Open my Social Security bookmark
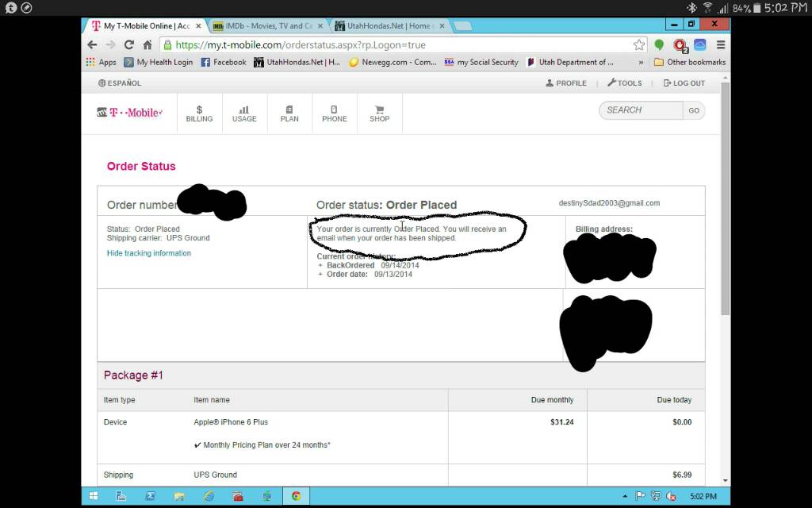812x508 pixels. [481, 62]
